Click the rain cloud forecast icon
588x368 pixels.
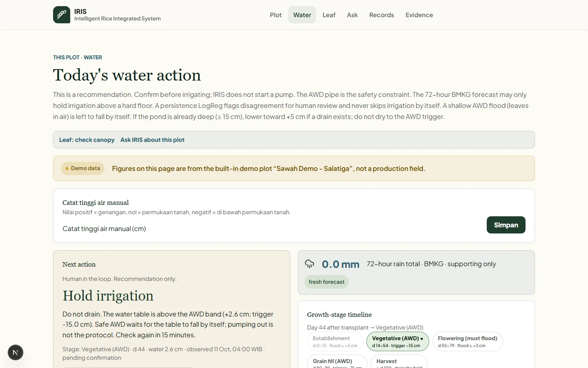click(x=310, y=264)
